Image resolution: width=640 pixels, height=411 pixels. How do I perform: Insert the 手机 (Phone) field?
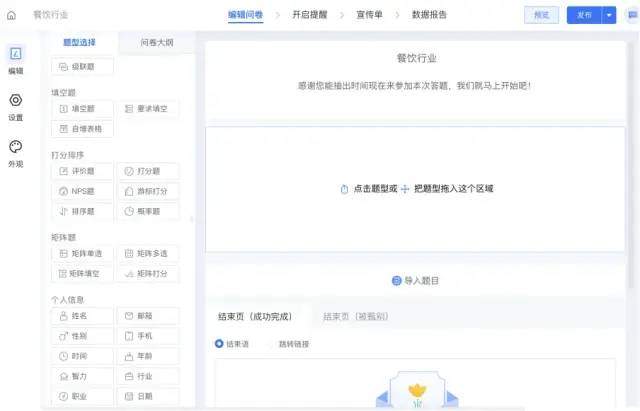pyautogui.click(x=146, y=336)
